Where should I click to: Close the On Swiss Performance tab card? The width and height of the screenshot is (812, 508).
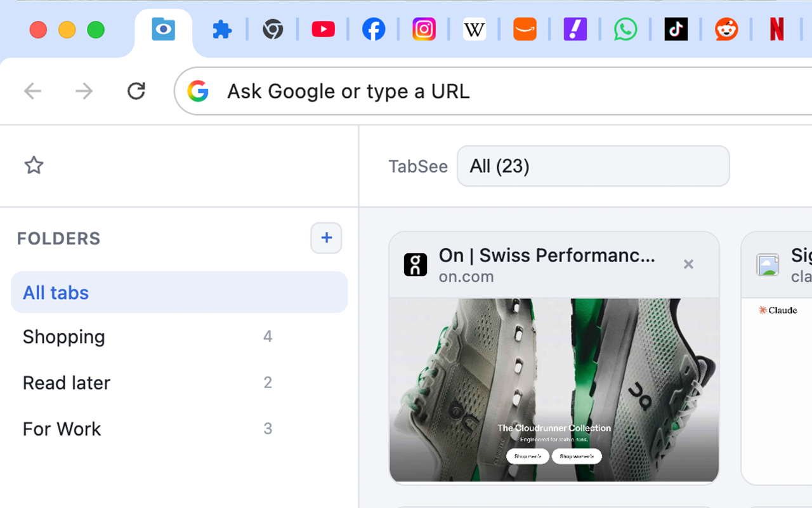point(688,264)
